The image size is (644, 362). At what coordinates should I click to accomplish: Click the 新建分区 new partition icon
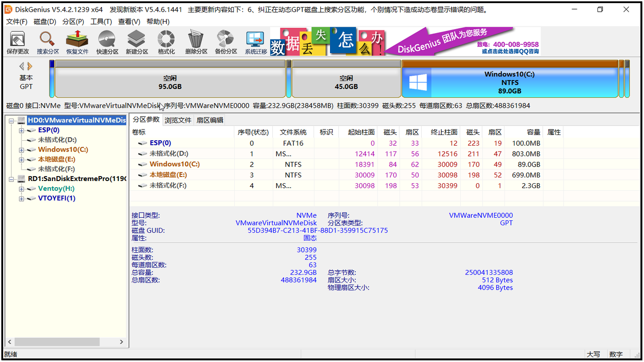click(x=137, y=42)
